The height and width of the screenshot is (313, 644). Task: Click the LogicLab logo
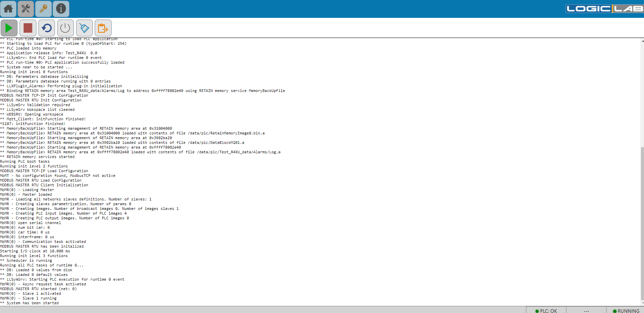tap(604, 9)
